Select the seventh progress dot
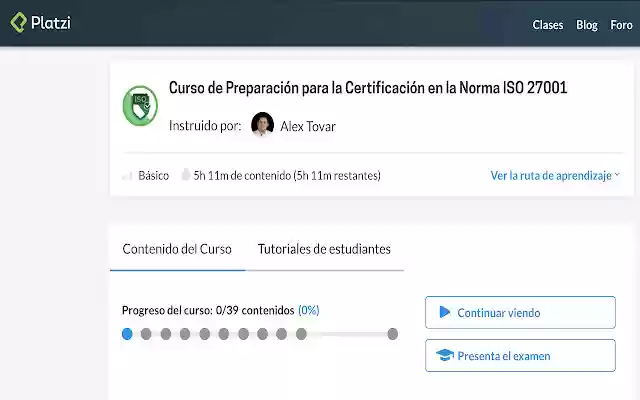 point(243,334)
